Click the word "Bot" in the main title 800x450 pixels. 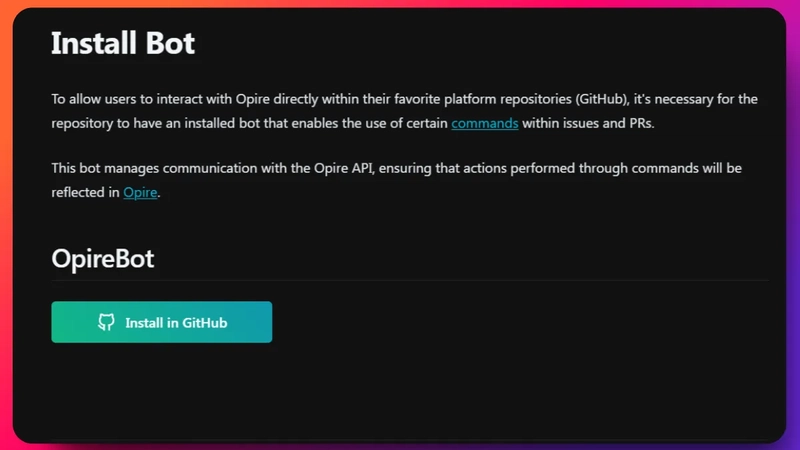pyautogui.click(x=170, y=43)
